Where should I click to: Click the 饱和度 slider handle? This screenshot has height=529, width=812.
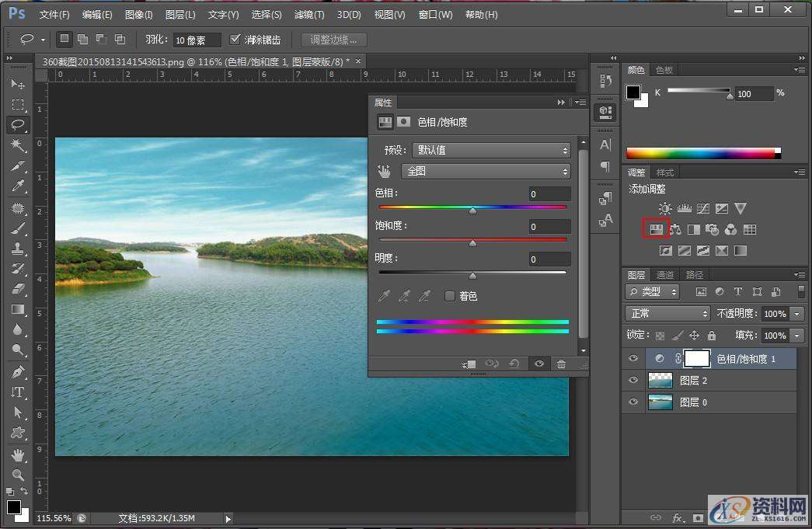pos(472,243)
